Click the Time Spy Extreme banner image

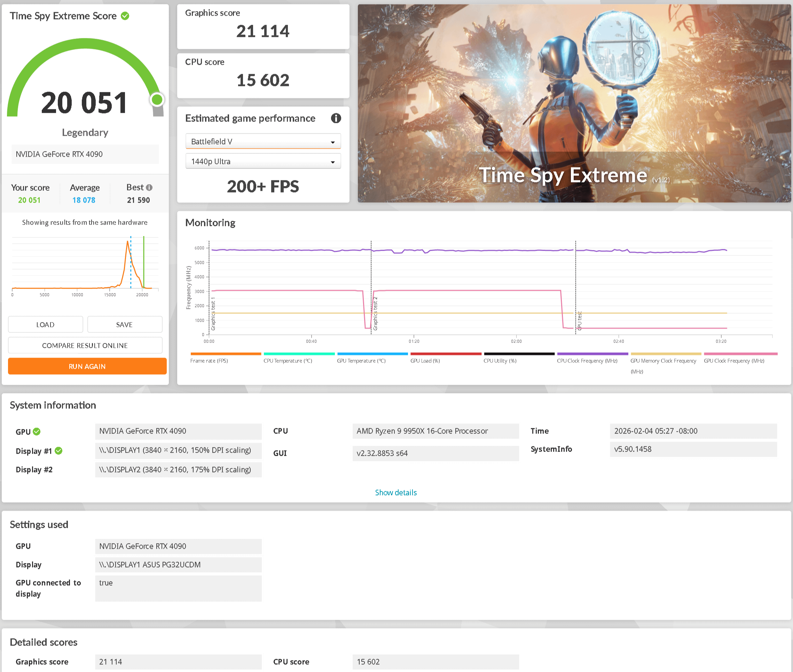pos(574,103)
